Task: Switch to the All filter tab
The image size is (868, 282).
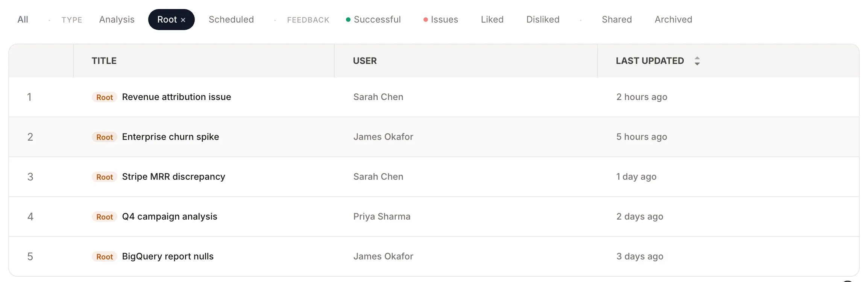Action: (23, 19)
